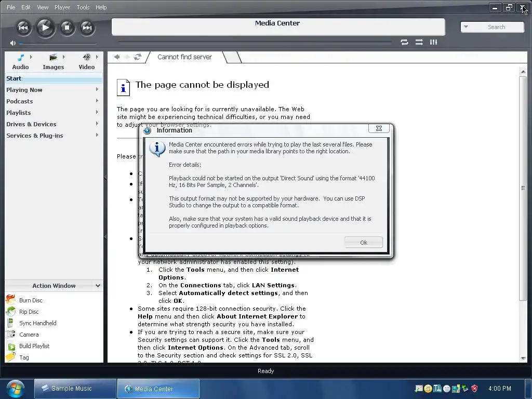Click the page scrollbar down arrow
The image size is (532, 399).
pos(523,358)
